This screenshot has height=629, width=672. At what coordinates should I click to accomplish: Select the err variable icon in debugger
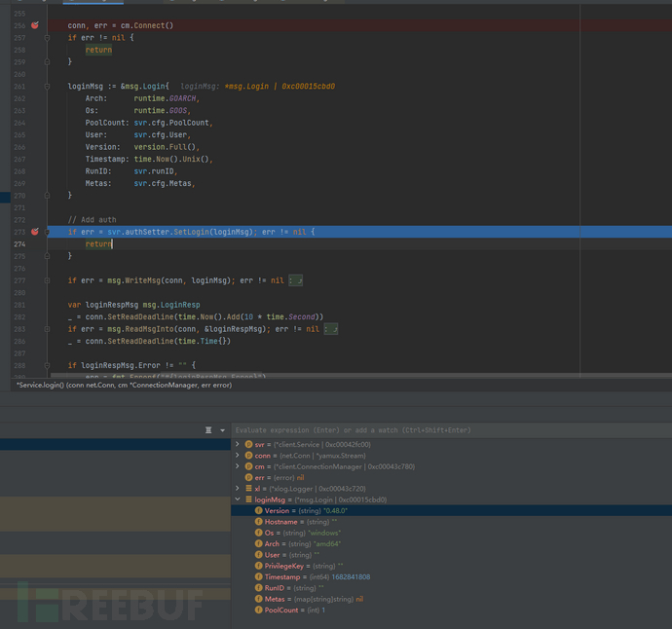coord(248,477)
